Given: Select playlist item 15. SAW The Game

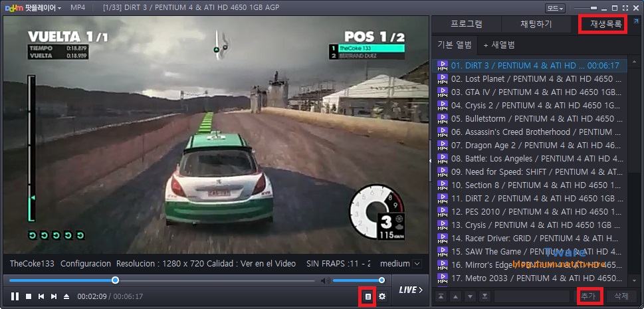Looking at the screenshot, I should (530, 251).
